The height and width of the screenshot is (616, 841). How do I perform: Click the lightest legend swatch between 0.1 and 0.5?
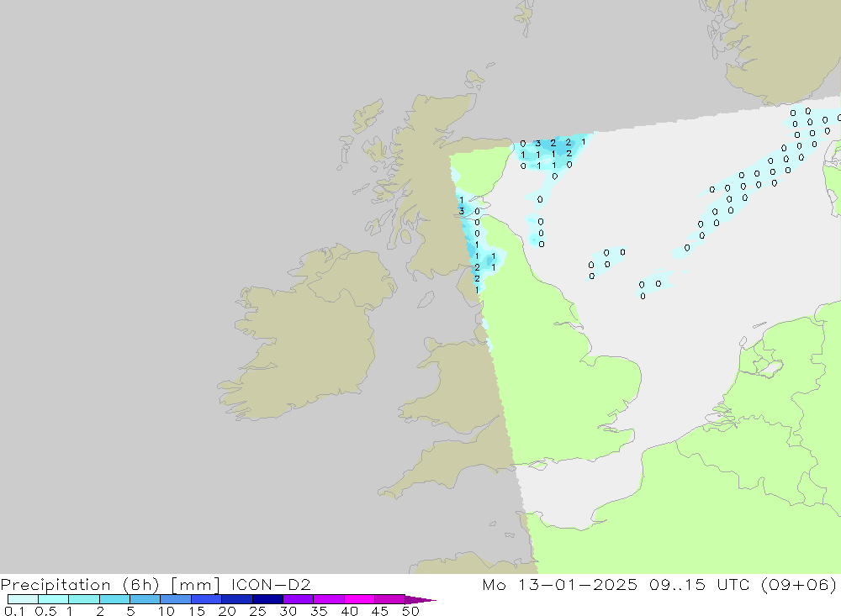pyautogui.click(x=23, y=599)
